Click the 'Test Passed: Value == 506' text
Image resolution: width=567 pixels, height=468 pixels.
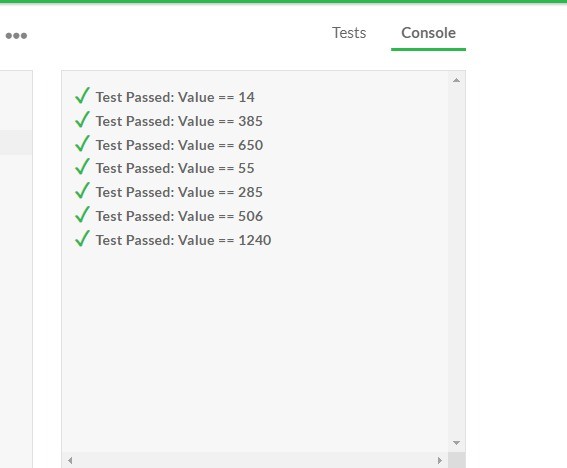[179, 216]
